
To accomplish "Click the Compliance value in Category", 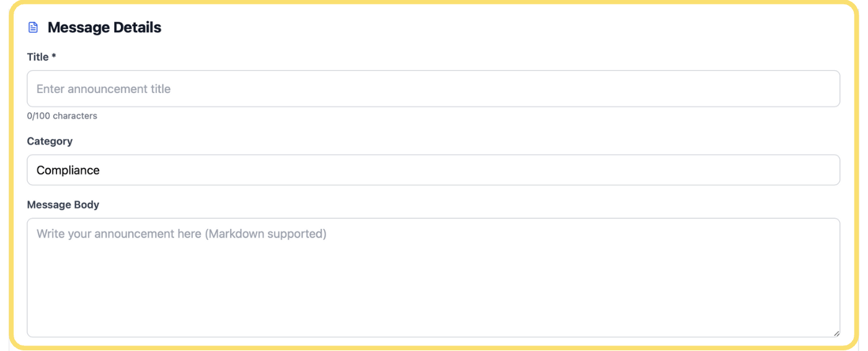I will click(68, 170).
